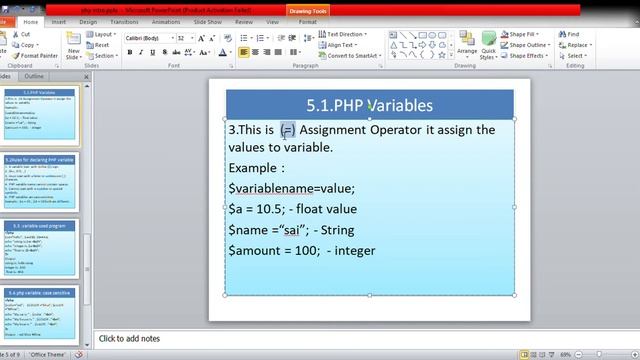Open the Section dropdown
The image size is (640, 360).
pyautogui.click(x=102, y=56)
